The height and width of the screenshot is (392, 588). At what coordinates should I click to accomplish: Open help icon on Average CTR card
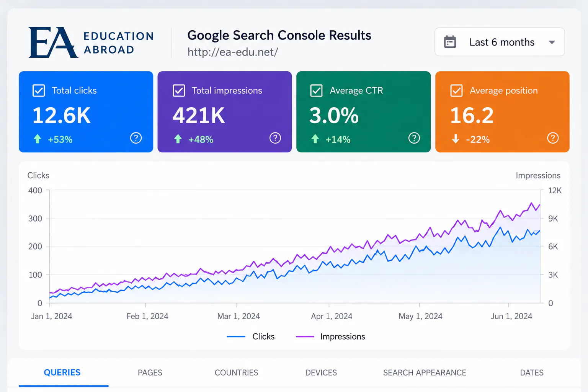tap(414, 138)
